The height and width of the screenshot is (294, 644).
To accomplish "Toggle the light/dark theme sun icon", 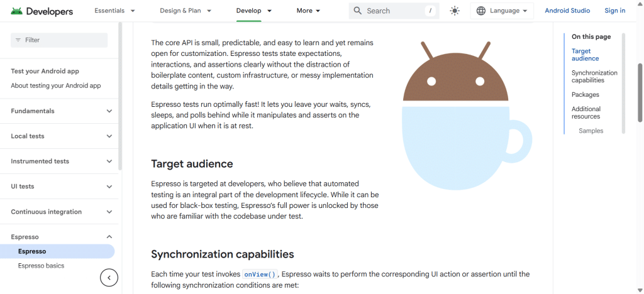I will click(455, 11).
